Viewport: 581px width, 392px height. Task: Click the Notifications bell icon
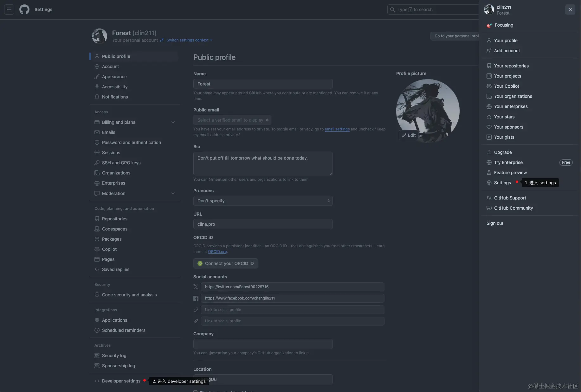click(x=97, y=97)
